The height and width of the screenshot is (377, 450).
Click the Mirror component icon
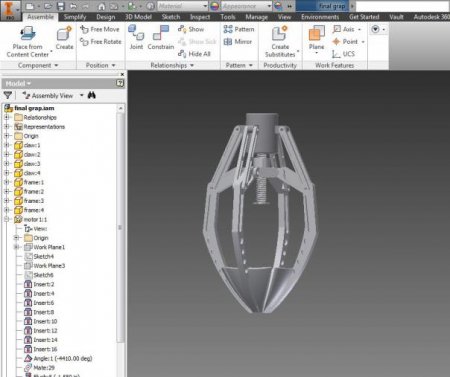228,42
